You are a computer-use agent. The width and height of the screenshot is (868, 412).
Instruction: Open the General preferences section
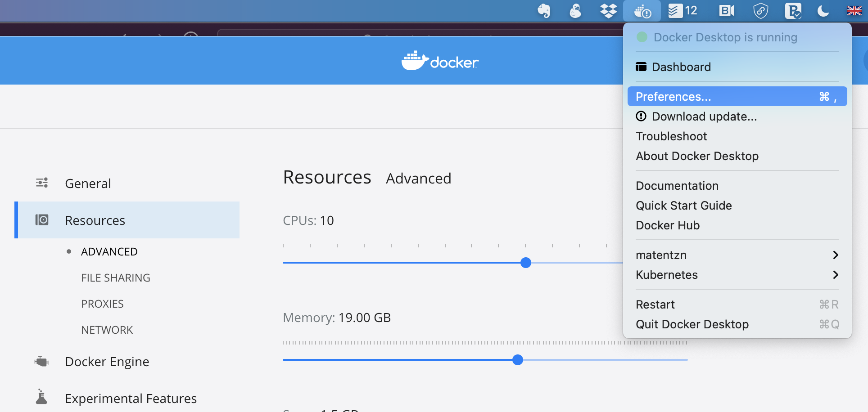[x=127, y=183]
